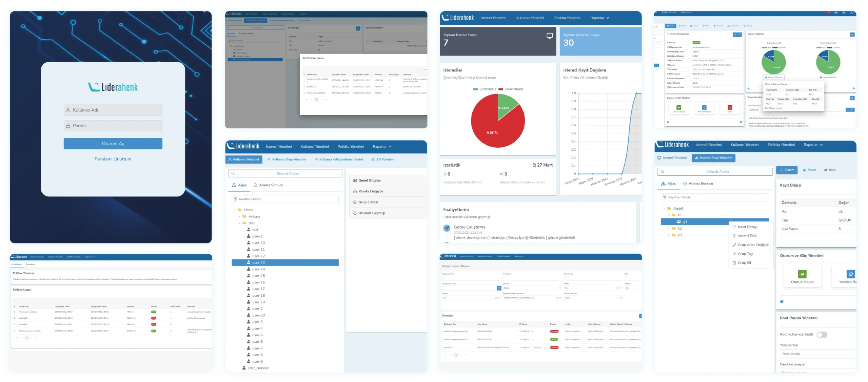The height and width of the screenshot is (382, 868).
Task: Click the İstemci Grup Yönetimi button
Action: (713, 158)
